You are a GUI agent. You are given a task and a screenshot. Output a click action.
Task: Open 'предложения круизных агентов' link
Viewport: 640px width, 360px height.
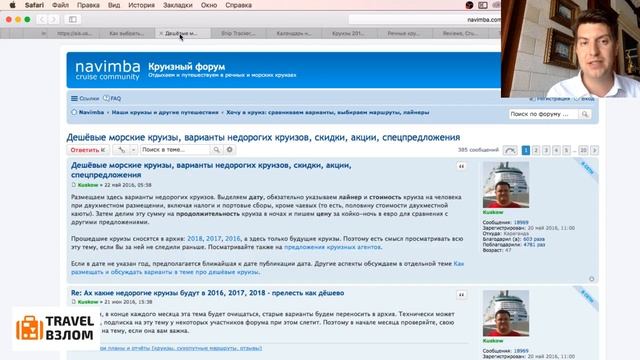coord(332,247)
